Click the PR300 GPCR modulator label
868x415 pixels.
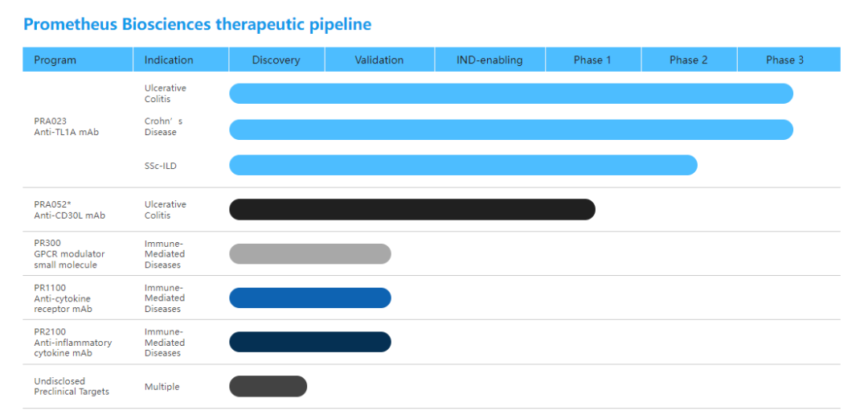tap(69, 253)
